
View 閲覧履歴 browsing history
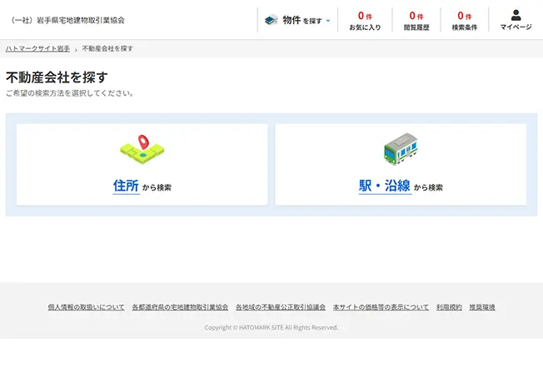[x=416, y=20]
